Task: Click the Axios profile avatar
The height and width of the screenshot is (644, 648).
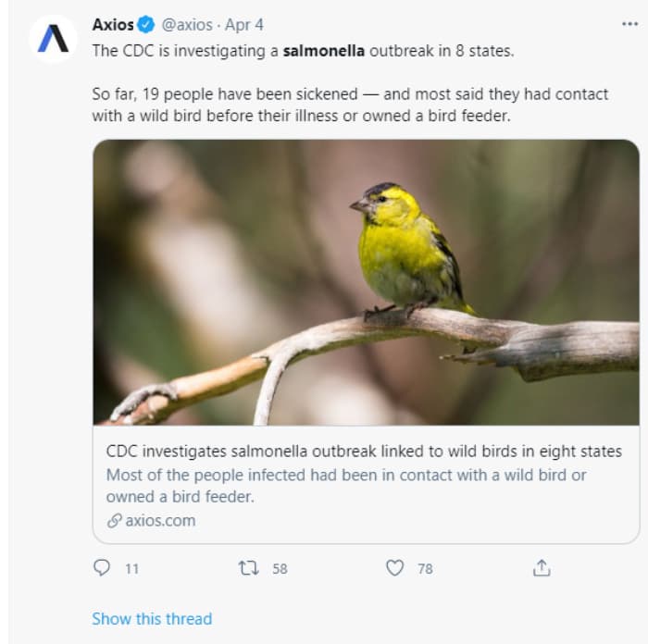Action: (54, 39)
